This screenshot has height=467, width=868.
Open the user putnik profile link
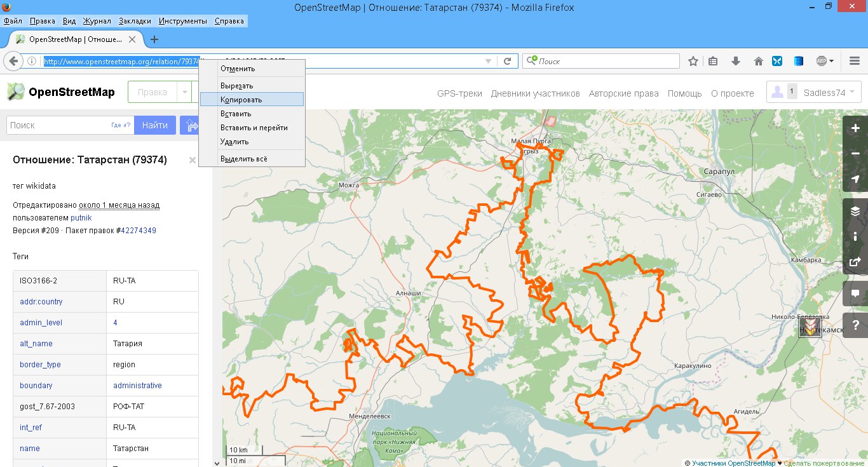coord(81,218)
